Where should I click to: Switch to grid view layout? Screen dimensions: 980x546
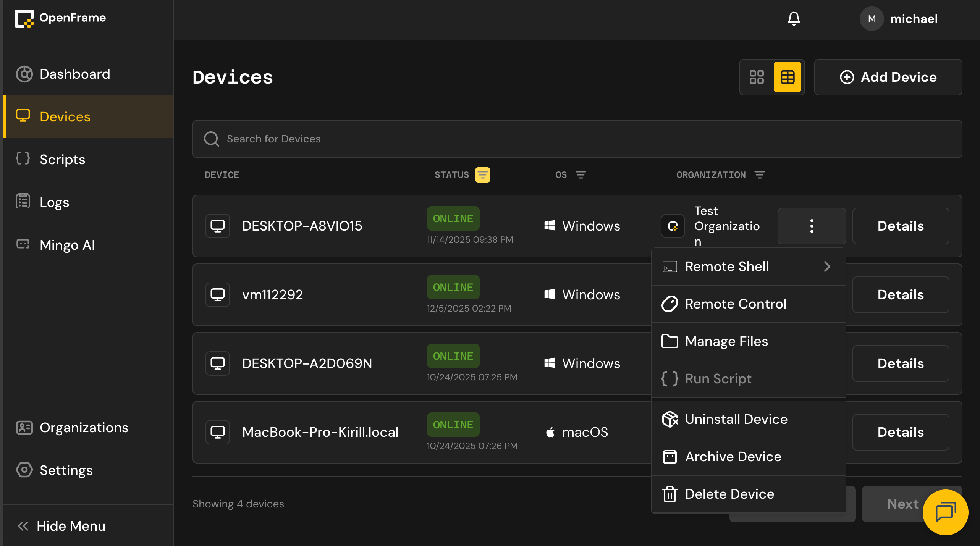click(757, 77)
